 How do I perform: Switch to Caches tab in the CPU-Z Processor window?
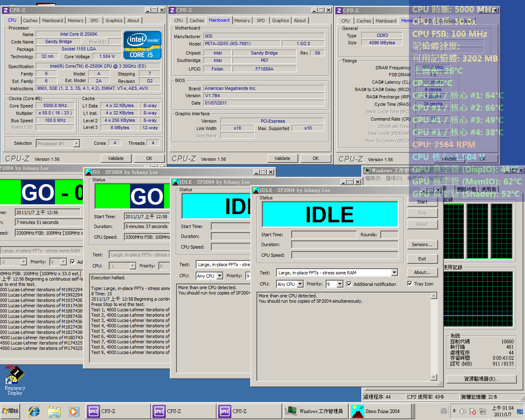pyautogui.click(x=30, y=21)
